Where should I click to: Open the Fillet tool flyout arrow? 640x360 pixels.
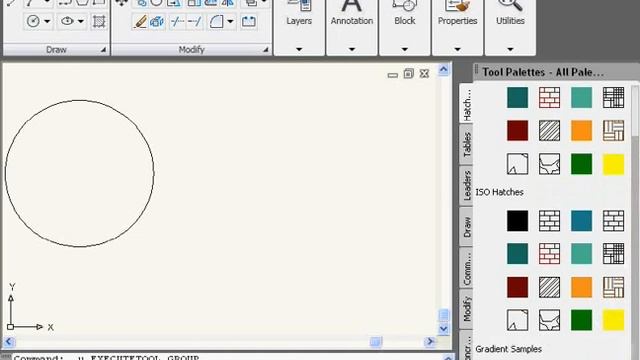(230, 21)
